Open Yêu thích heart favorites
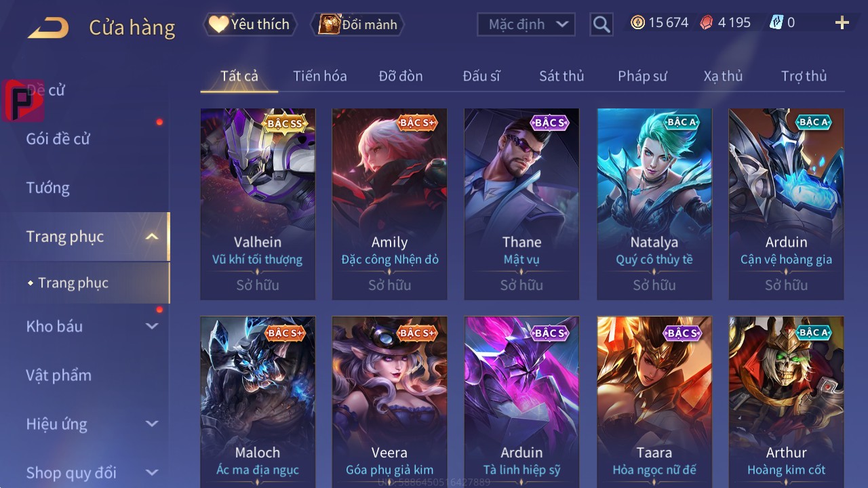868x488 pixels. pos(250,24)
